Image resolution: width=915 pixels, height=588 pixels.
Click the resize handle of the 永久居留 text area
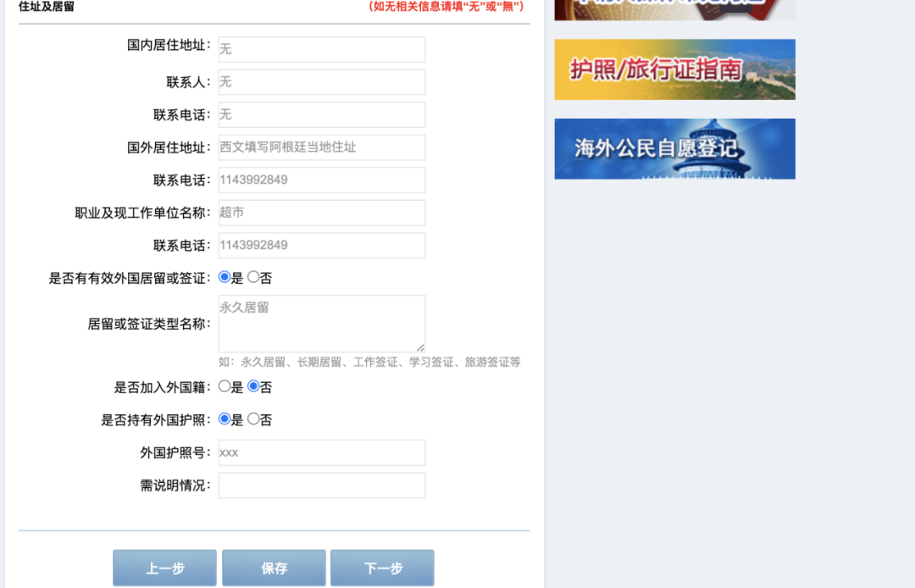[x=422, y=347]
